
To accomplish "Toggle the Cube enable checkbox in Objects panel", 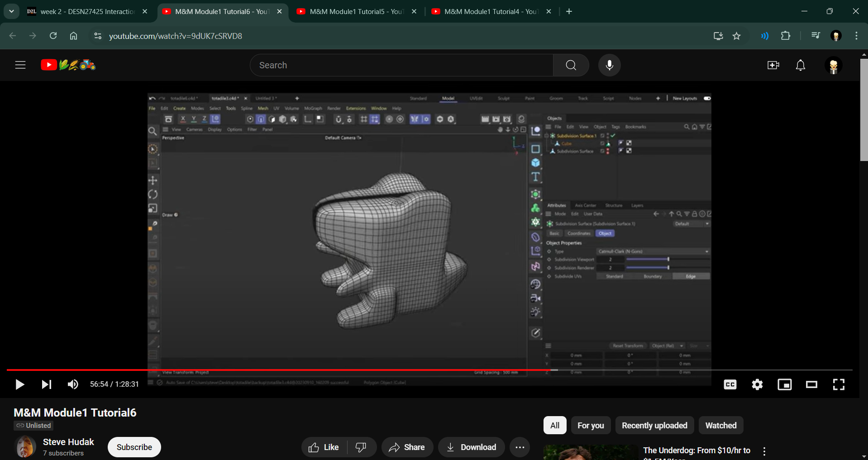I will click(x=602, y=143).
